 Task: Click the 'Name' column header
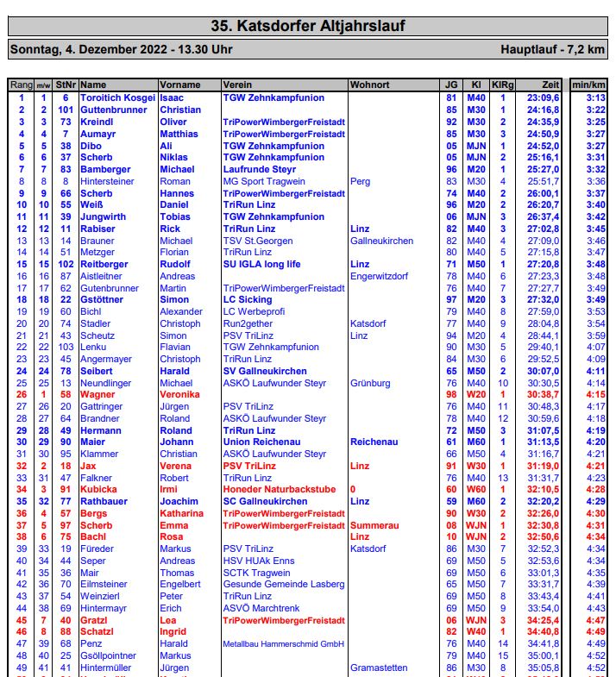pyautogui.click(x=93, y=85)
